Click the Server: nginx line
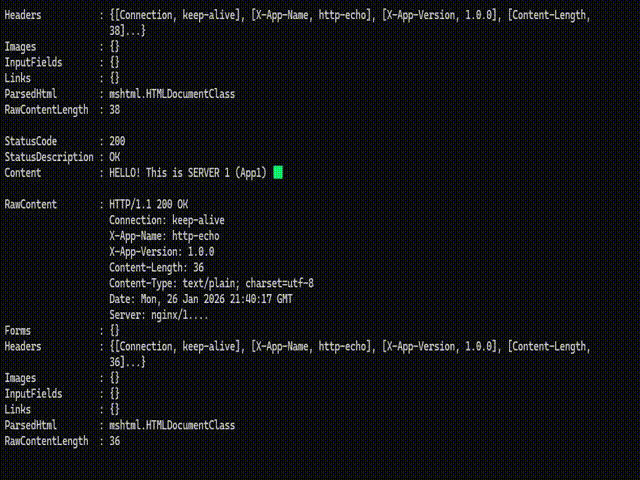The height and width of the screenshot is (480, 640). tap(158, 315)
